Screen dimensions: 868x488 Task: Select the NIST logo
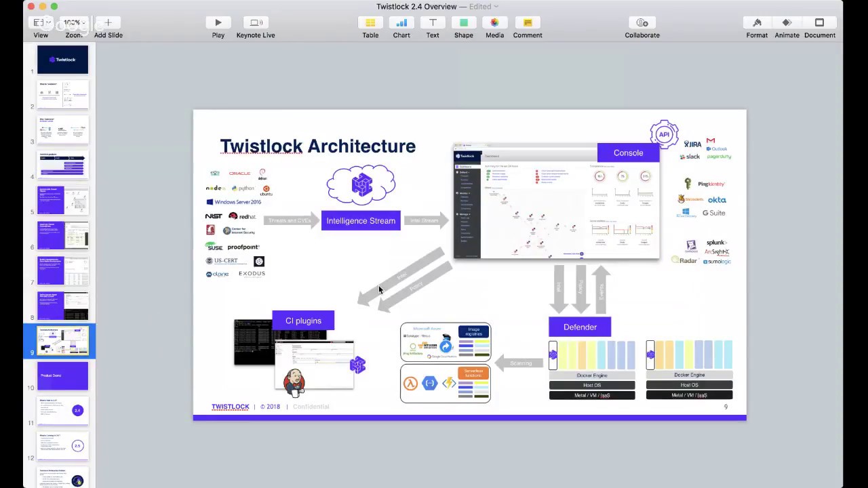214,216
